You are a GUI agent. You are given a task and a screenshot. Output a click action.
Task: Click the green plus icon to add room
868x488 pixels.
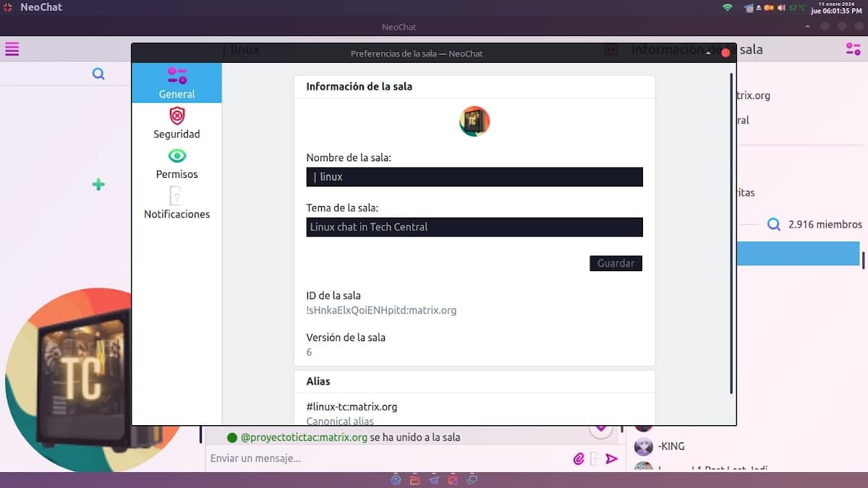[x=98, y=184]
